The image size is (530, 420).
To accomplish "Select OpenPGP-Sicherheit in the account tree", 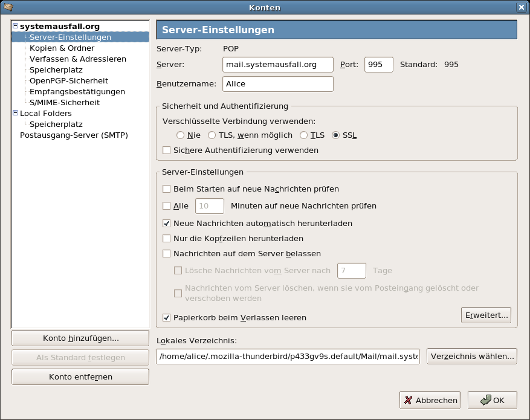I will (x=69, y=81).
